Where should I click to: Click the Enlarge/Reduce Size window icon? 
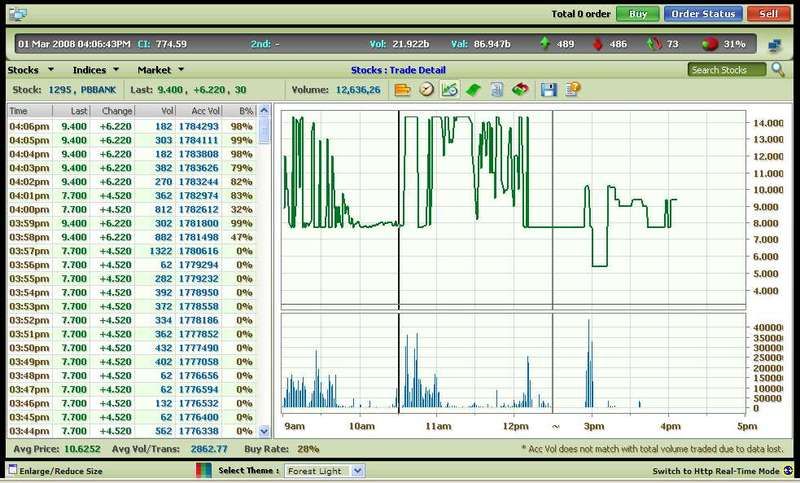pyautogui.click(x=13, y=470)
